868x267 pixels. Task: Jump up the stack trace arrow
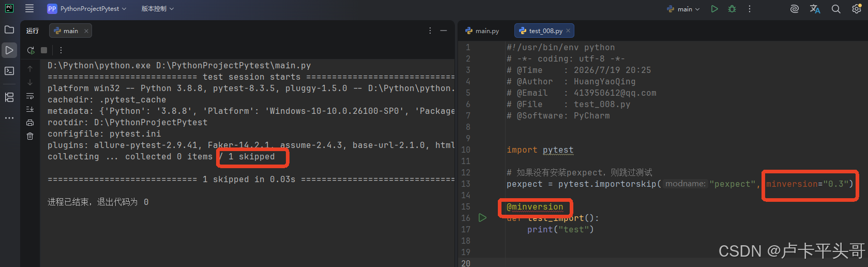(30, 68)
